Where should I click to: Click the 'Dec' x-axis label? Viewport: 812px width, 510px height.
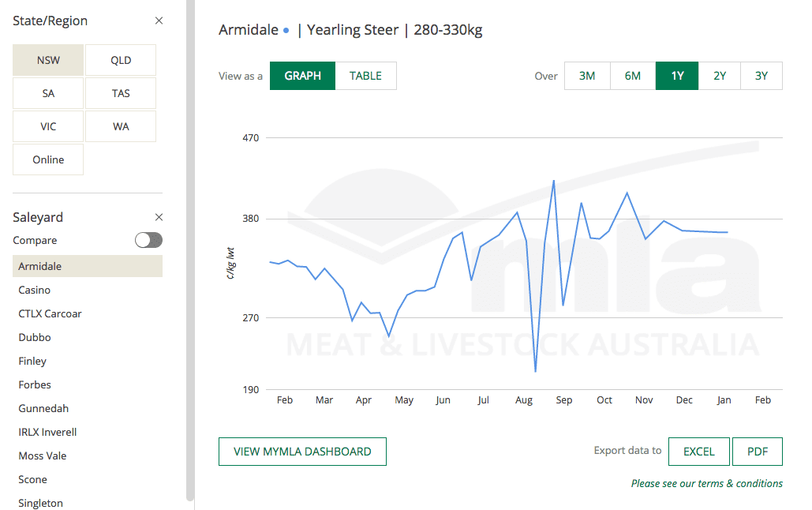coord(684,400)
